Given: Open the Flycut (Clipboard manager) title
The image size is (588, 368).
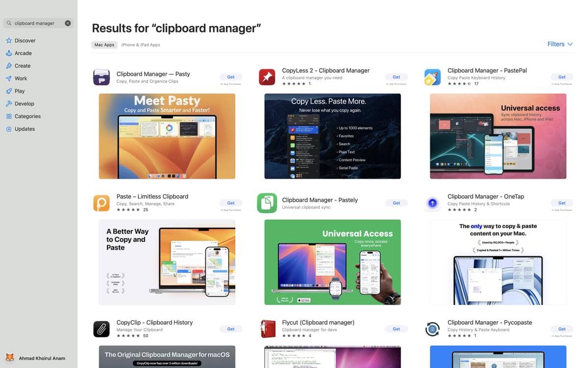Looking at the screenshot, I should [x=318, y=323].
